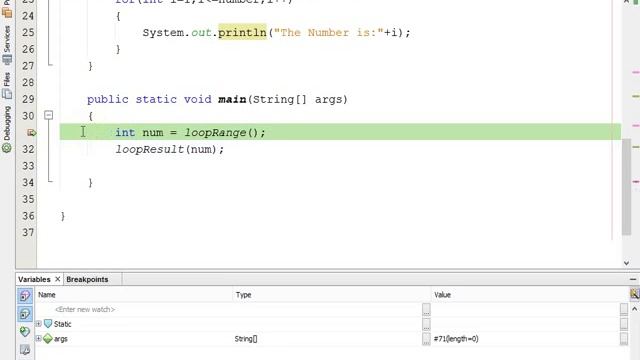Sort by the Name column header
This screenshot has height=360, width=640.
(x=135, y=295)
